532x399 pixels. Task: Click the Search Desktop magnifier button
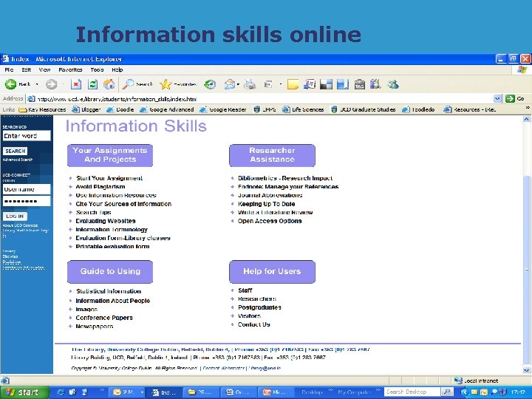(x=447, y=392)
